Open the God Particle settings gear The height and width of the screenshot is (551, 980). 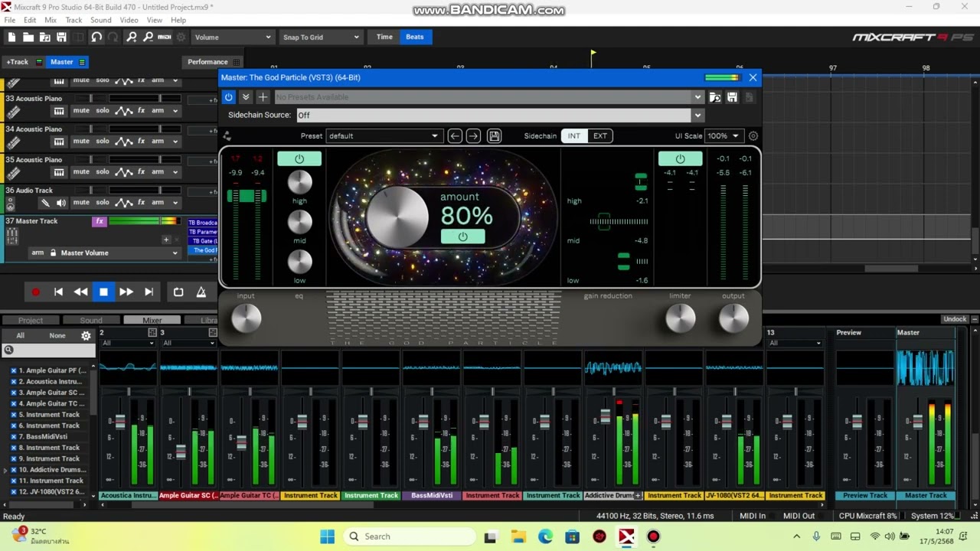(x=753, y=136)
